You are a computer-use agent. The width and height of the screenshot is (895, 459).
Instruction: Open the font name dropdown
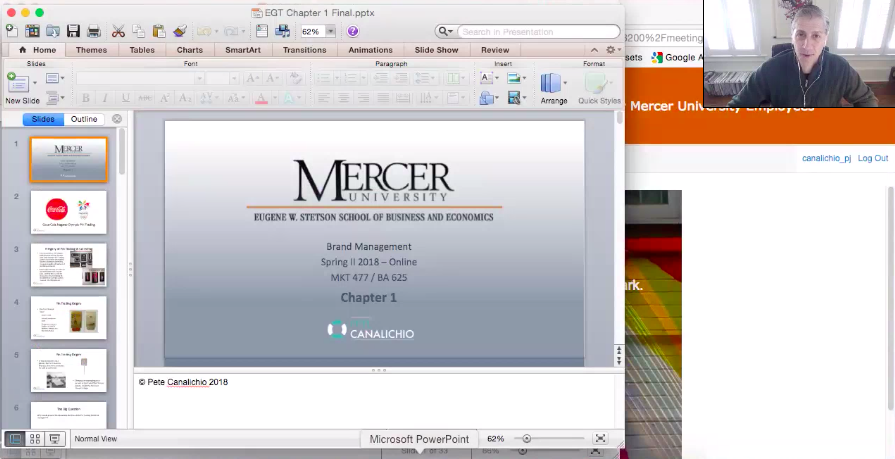[199, 78]
